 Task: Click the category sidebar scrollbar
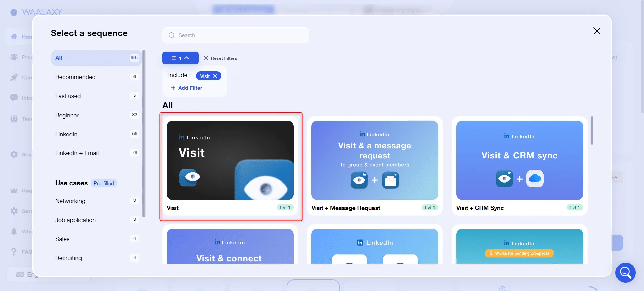[x=144, y=134]
